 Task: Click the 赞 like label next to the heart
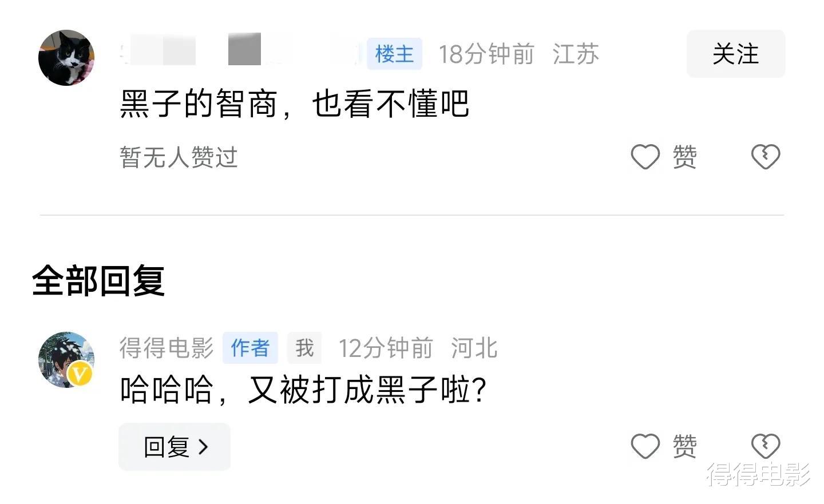coord(684,156)
